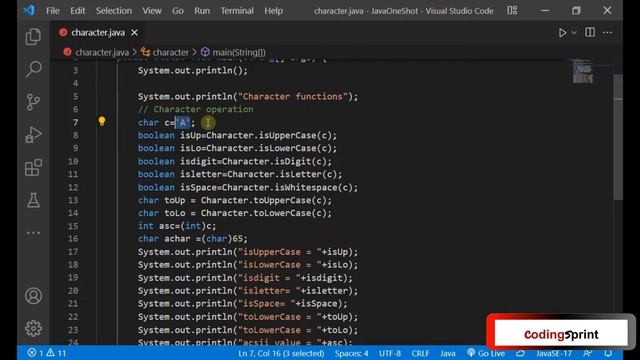Open editor More Actions ellipsis
This screenshot has width=640, height=360.
coord(607,33)
